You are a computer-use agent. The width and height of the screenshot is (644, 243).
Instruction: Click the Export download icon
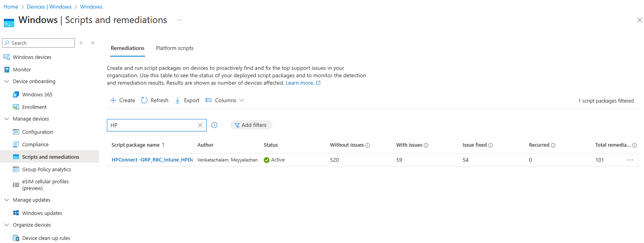[x=178, y=100]
